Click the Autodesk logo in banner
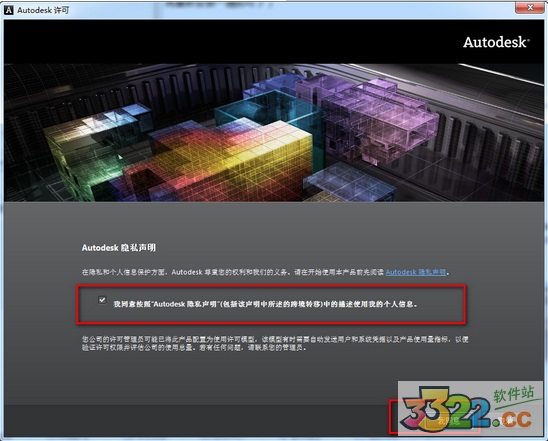Viewport: 548px width, 441px height. 496,42
